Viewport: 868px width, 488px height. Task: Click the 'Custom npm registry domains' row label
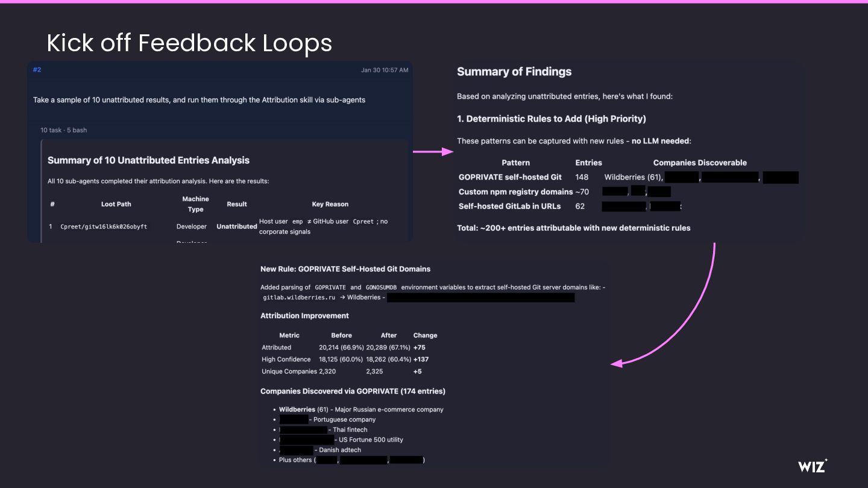click(516, 192)
